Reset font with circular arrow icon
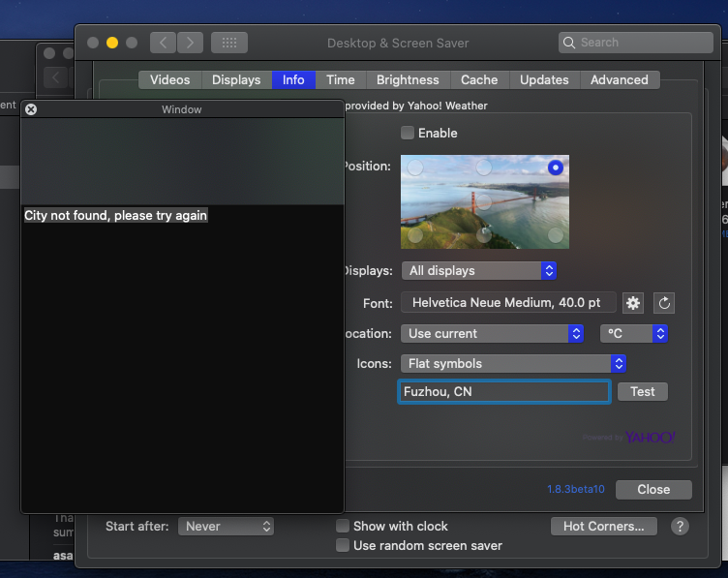 pyautogui.click(x=664, y=303)
